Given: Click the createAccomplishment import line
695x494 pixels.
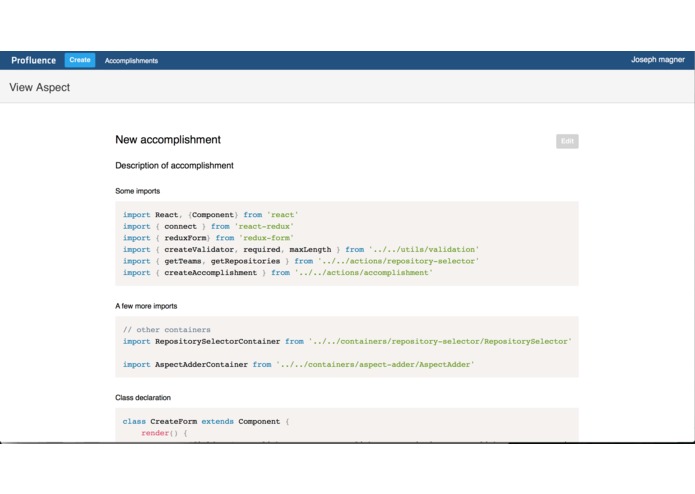Looking at the screenshot, I should pos(278,272).
